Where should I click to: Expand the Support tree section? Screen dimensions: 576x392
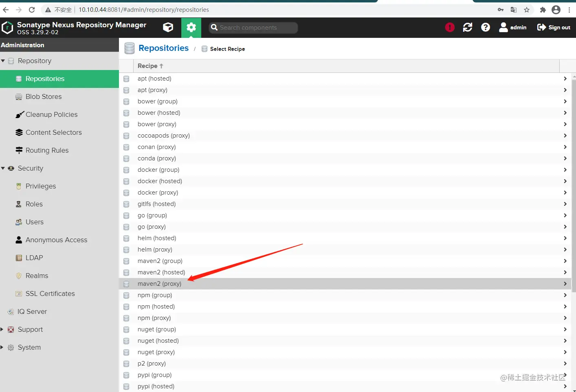(2, 329)
